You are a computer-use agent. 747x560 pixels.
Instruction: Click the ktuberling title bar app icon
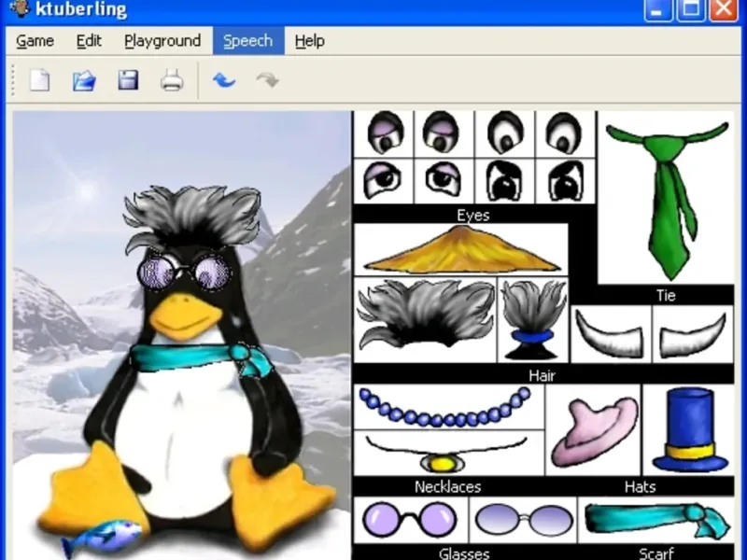[x=20, y=7]
